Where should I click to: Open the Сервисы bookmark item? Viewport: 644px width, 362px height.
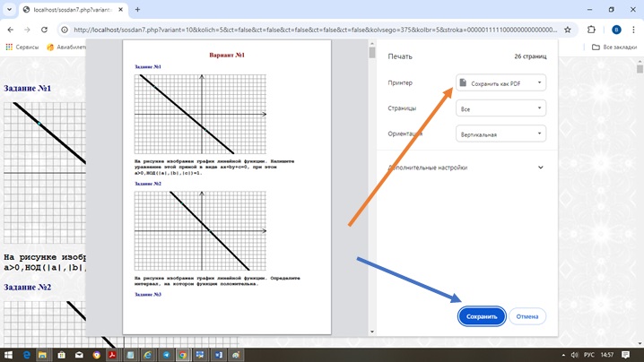(22, 47)
